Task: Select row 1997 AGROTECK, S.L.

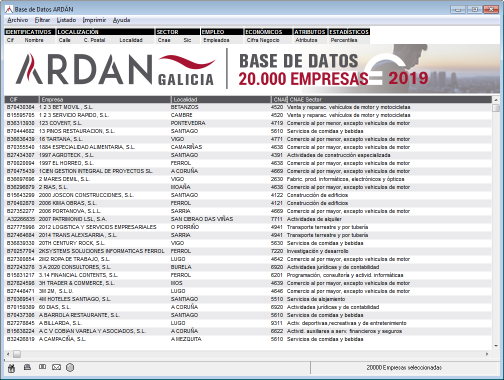Action: [248, 155]
